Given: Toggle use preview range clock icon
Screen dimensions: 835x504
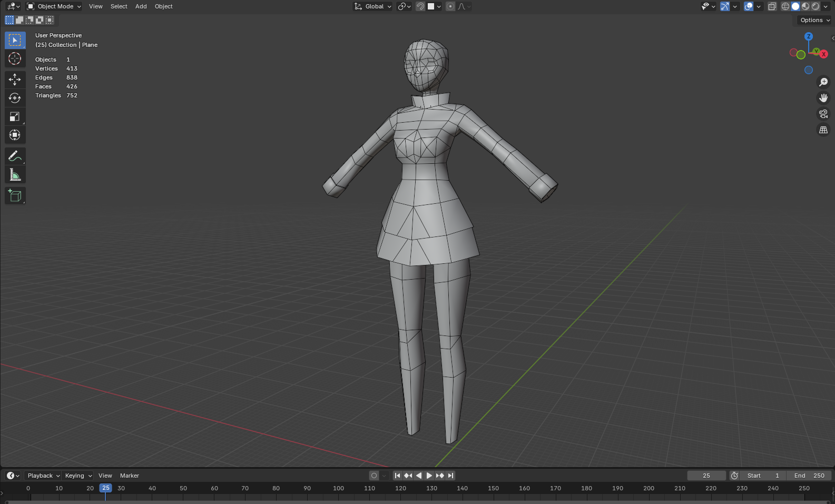Looking at the screenshot, I should click(x=734, y=476).
